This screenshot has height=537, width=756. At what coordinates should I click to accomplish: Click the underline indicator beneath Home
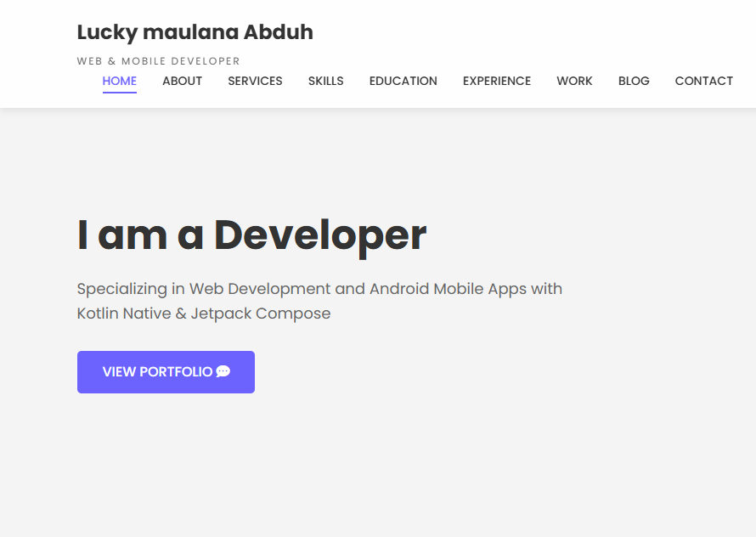click(120, 92)
